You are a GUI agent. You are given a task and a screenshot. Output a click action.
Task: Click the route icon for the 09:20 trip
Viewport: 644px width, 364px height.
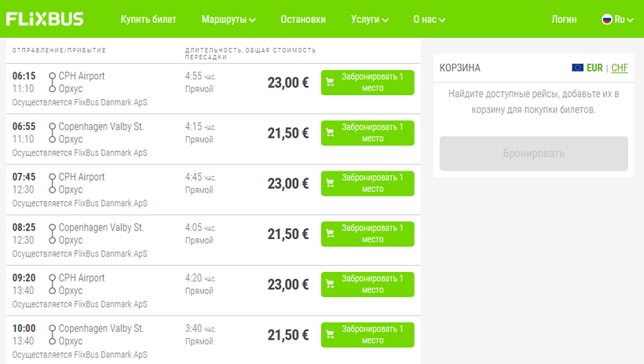(x=52, y=284)
